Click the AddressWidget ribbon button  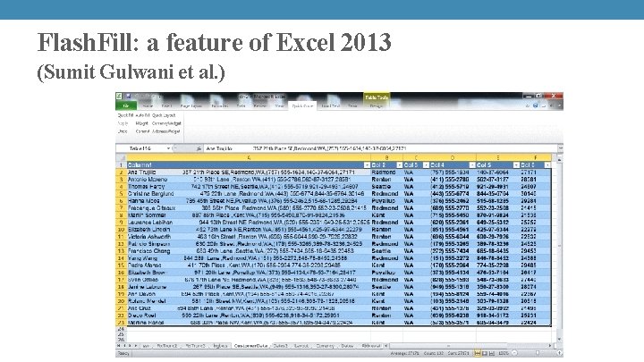166,131
